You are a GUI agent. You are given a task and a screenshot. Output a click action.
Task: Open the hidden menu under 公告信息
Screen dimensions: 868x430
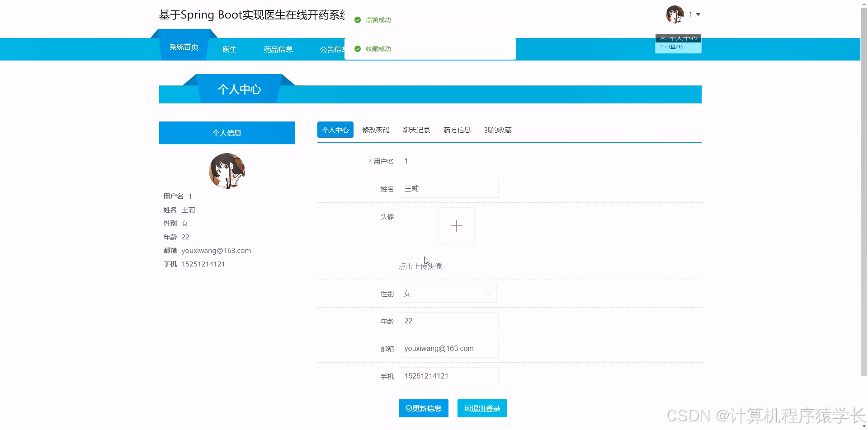coord(332,49)
